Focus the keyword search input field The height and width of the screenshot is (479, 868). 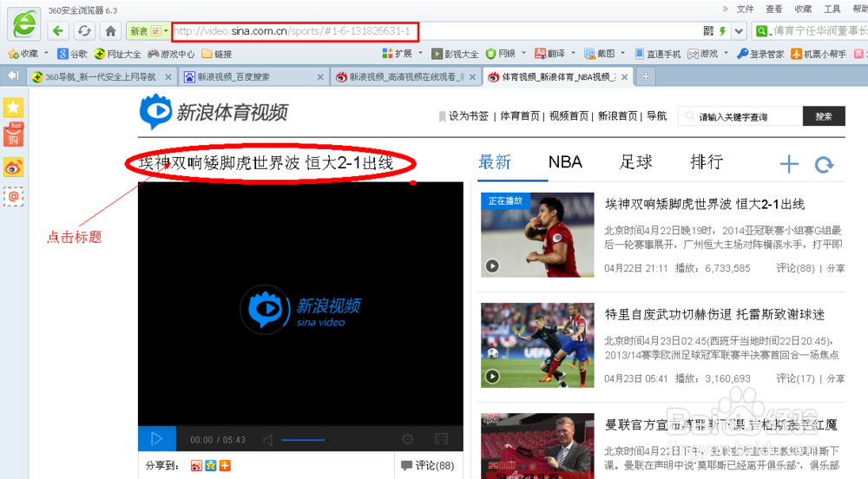click(x=740, y=116)
